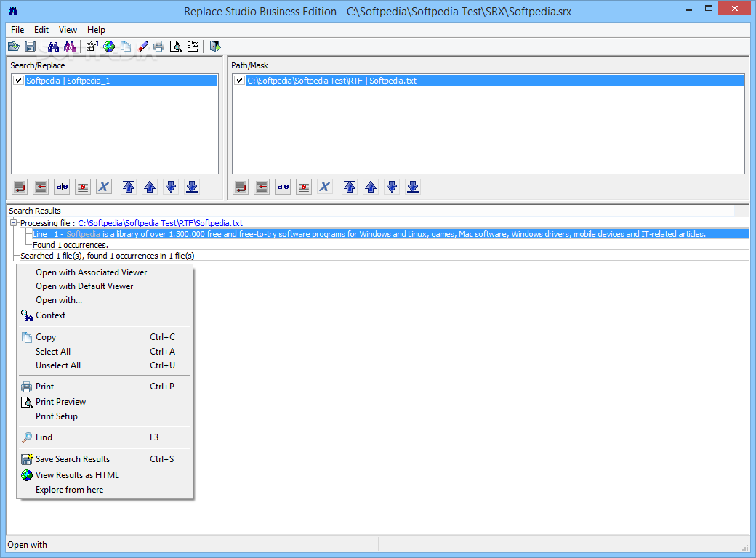The height and width of the screenshot is (558, 756).
Task: Click the blue X button under Path/Mask
Action: pos(325,187)
